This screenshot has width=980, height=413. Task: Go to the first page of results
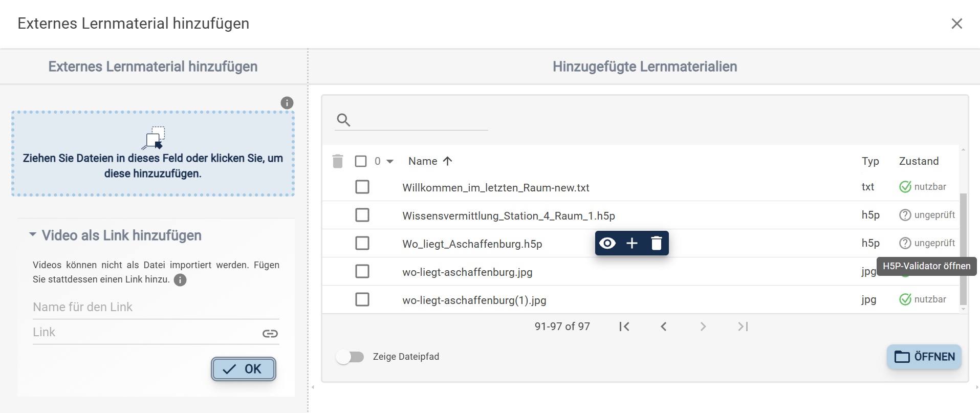coord(624,327)
